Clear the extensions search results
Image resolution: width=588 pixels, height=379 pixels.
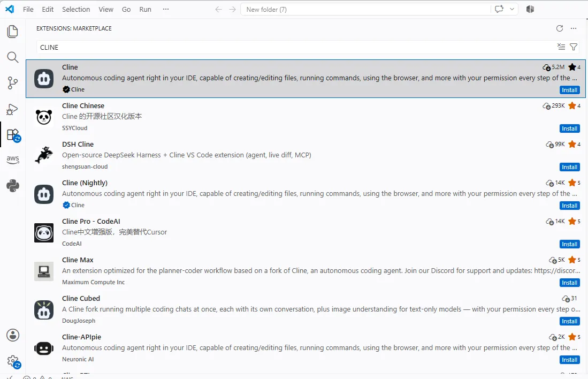click(561, 47)
